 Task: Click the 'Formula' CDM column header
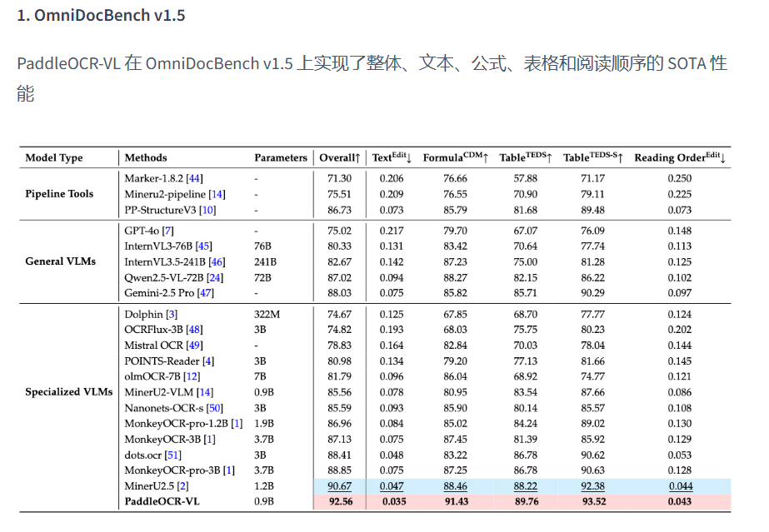point(456,157)
